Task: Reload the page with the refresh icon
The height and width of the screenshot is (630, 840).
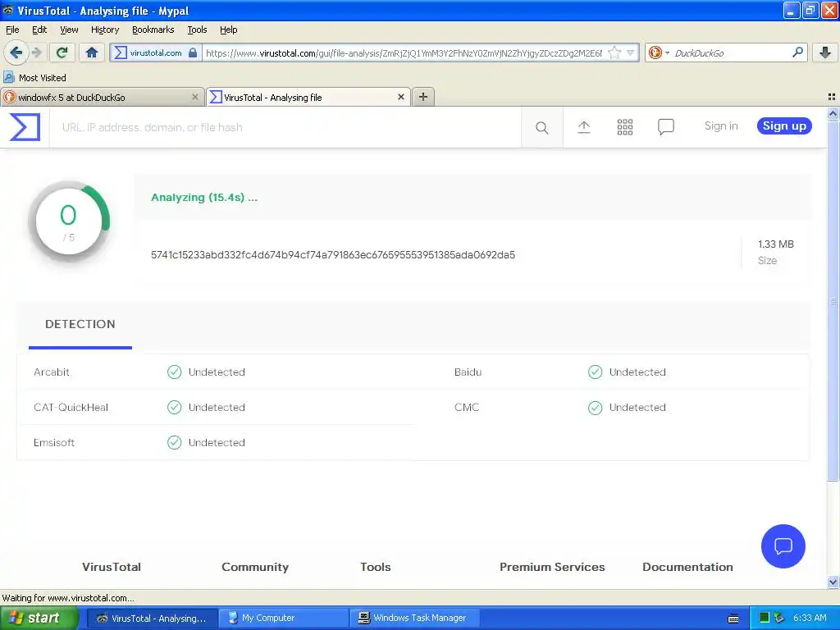Action: coord(62,52)
